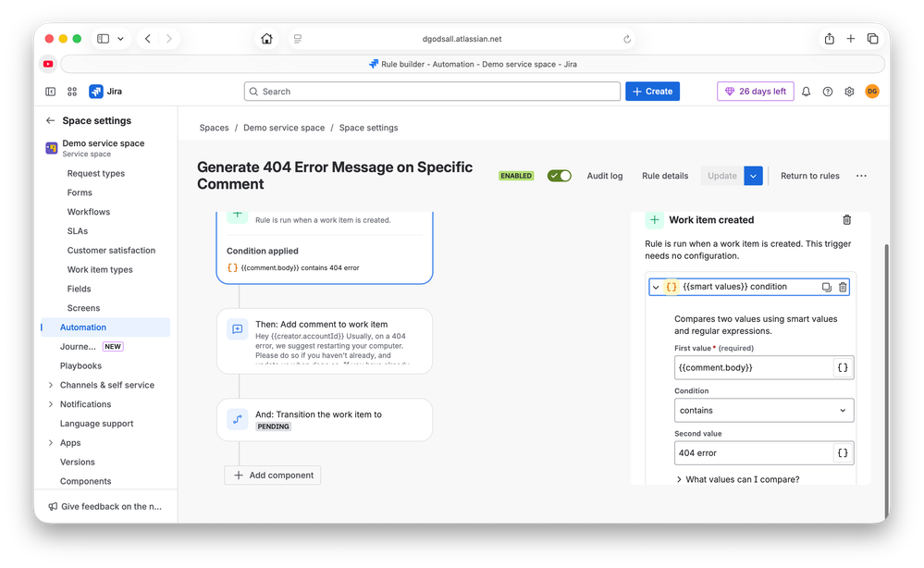This screenshot has width=924, height=568.
Task: Open the contains condition dropdown
Action: point(764,411)
